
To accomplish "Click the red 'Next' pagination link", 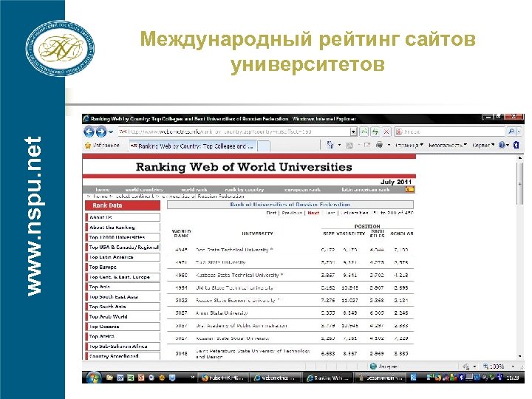I will [313, 213].
